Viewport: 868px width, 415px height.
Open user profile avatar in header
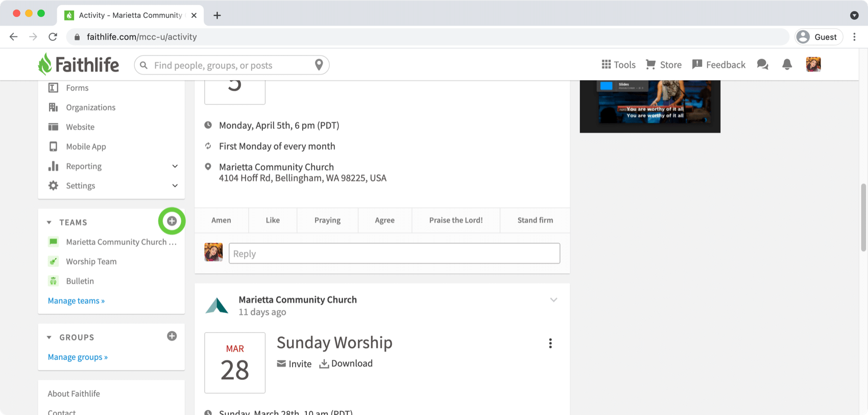[813, 65]
